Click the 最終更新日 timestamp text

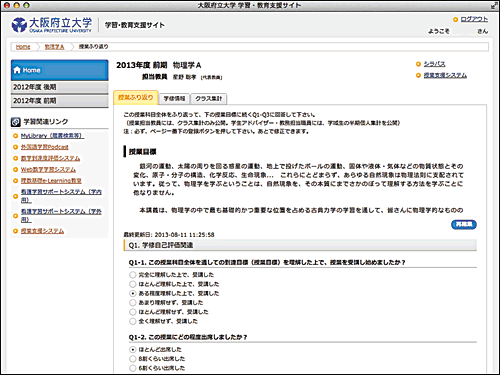(169, 235)
